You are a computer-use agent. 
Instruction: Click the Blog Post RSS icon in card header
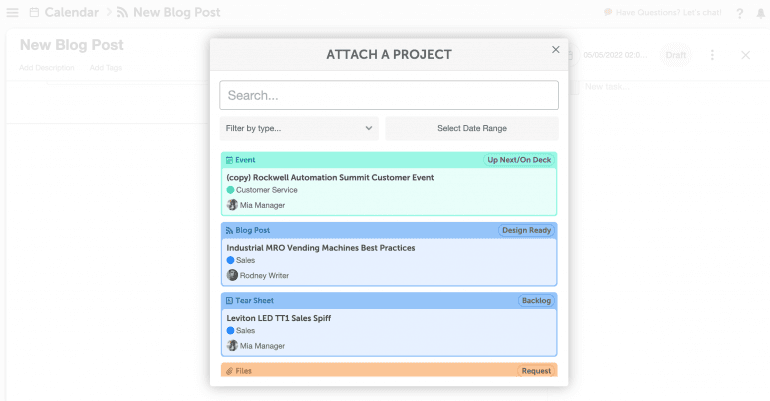click(229, 230)
